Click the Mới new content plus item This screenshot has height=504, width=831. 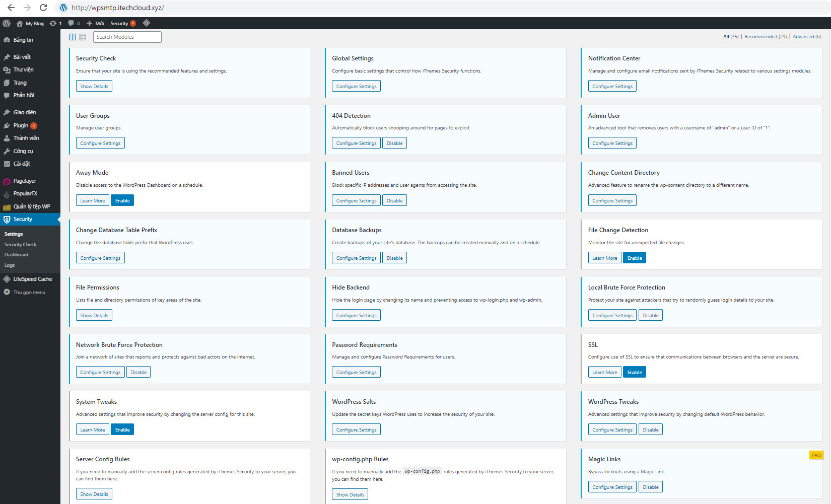(95, 23)
